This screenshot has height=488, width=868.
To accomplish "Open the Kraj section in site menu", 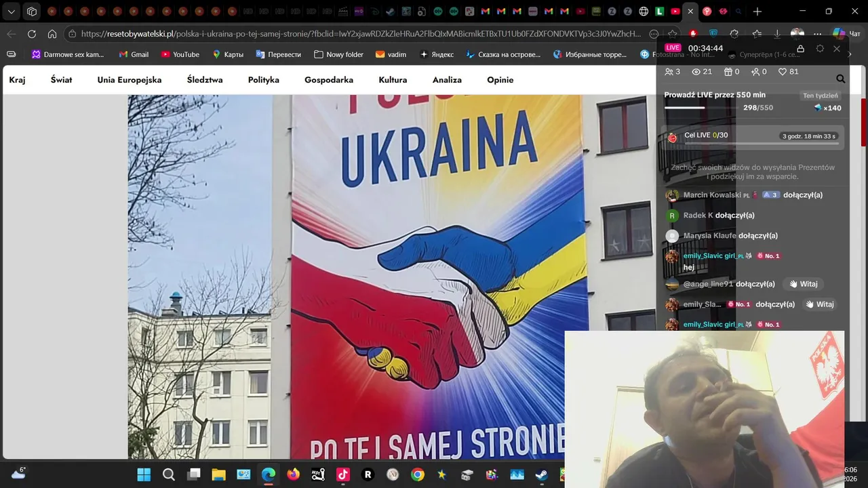I will tap(17, 80).
